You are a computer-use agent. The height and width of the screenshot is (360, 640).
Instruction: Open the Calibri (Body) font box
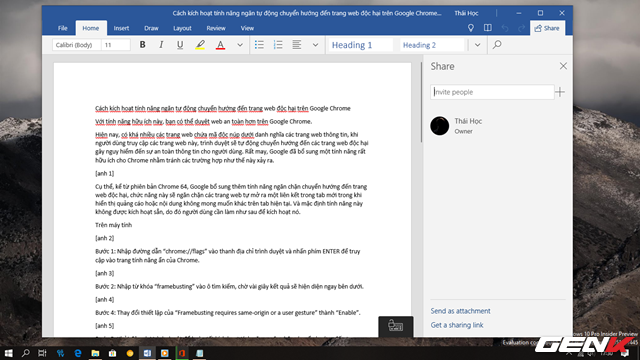pos(76,45)
